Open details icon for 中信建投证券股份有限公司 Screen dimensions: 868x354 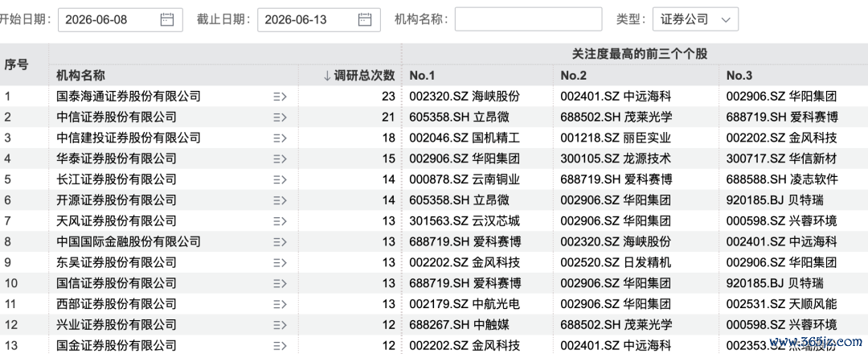point(280,138)
